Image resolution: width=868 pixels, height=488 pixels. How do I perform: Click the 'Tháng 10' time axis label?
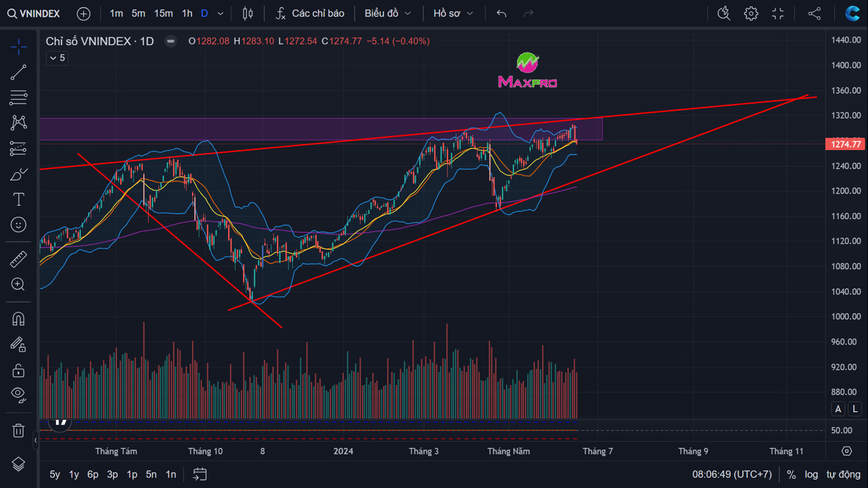[x=205, y=451]
